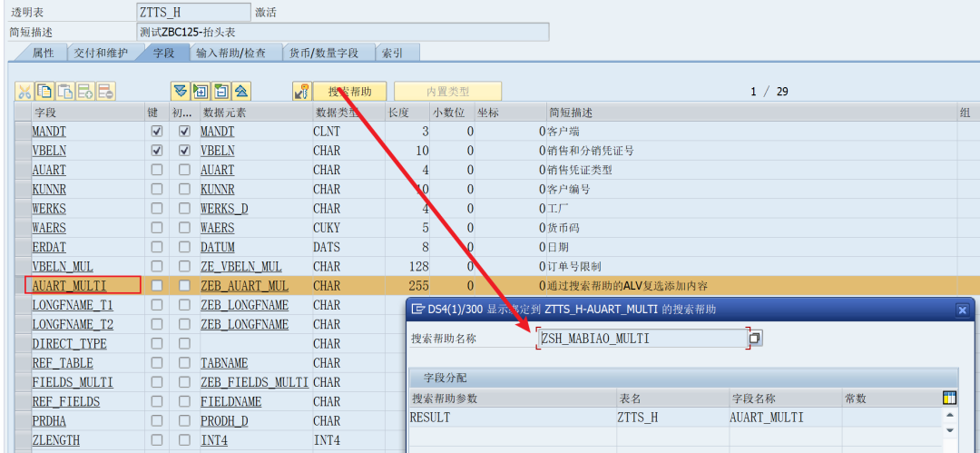This screenshot has width=980, height=453.
Task: Click scroll-up arrow in field assignment list
Action: click(949, 415)
